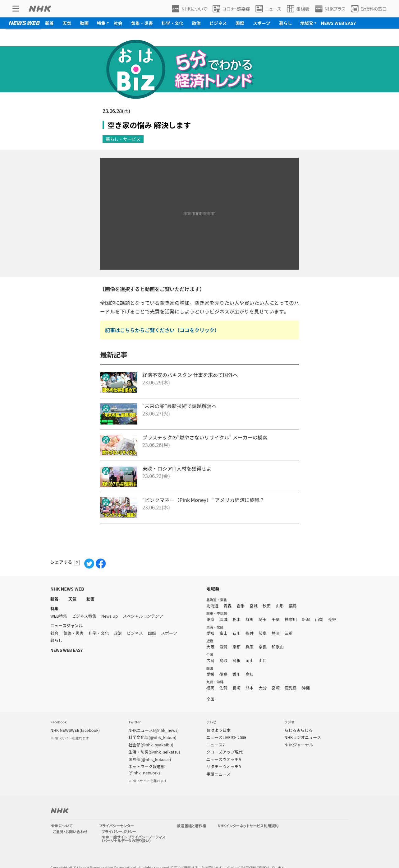This screenshot has height=868, width=399.
Task: Open クローズアップ現代 program link
Action: pos(225,752)
